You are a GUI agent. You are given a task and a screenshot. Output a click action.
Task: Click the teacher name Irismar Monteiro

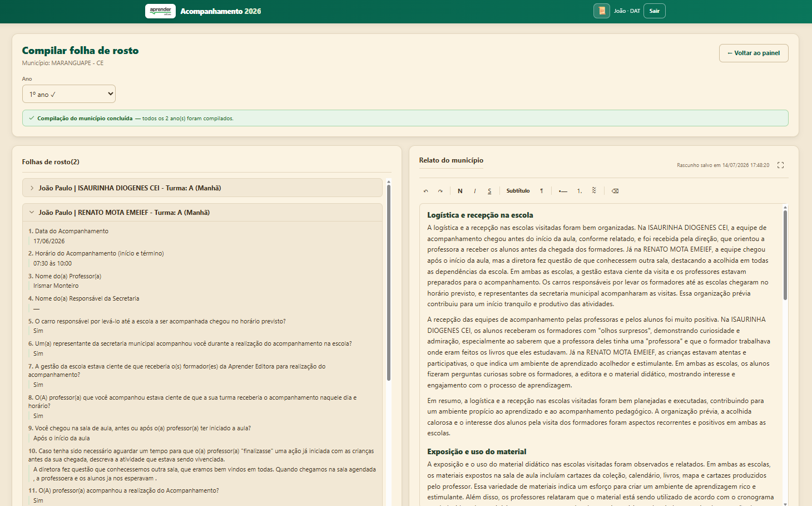(56, 286)
